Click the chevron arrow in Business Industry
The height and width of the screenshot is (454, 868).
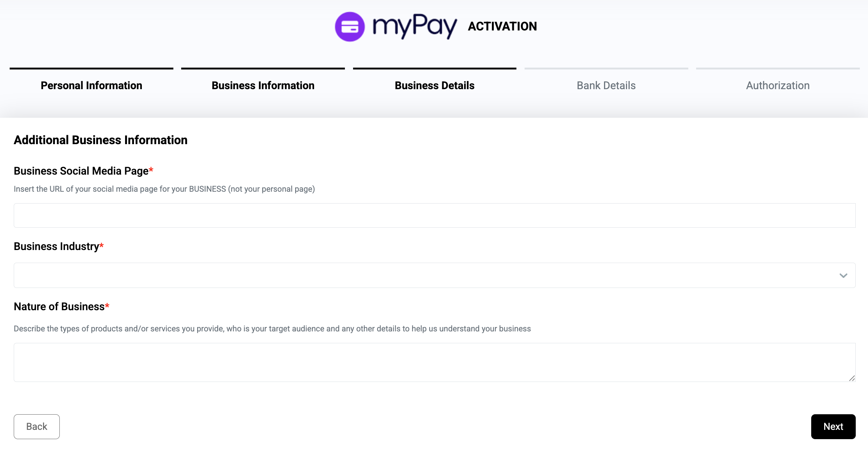843,275
